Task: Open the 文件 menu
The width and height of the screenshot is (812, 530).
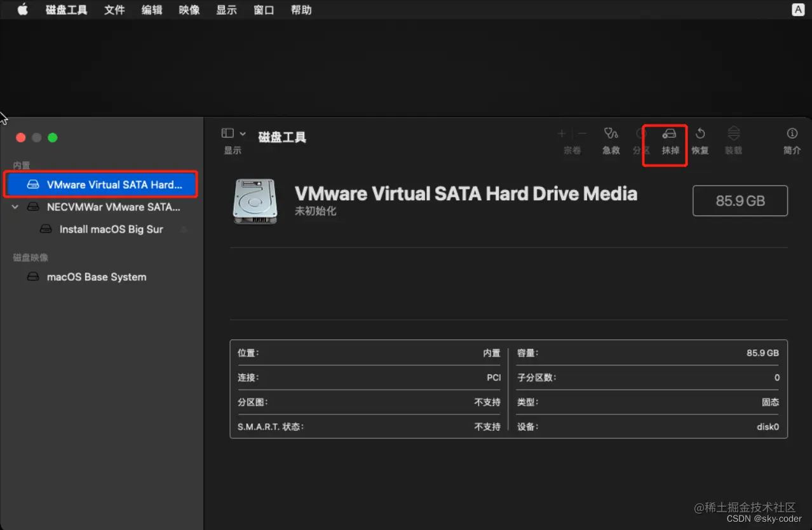Action: 114,10
